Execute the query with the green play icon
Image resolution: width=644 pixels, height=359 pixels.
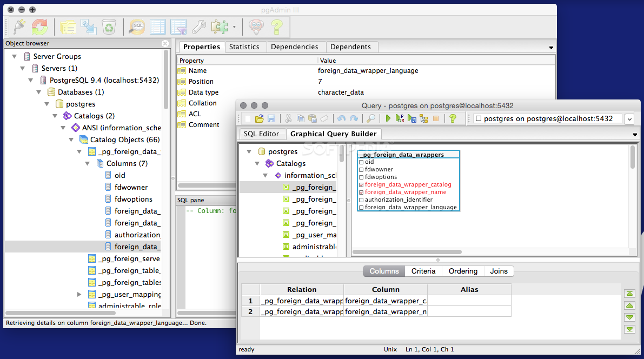388,119
